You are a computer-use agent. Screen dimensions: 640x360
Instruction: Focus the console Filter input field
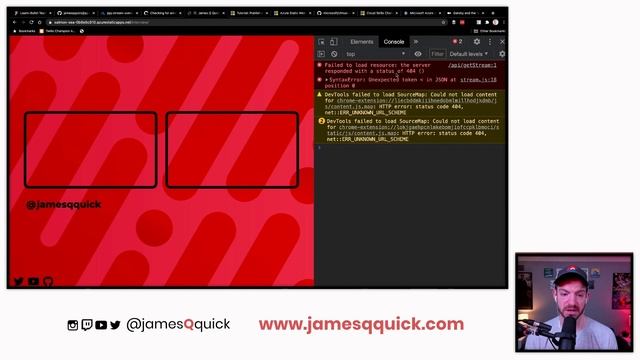click(x=437, y=54)
